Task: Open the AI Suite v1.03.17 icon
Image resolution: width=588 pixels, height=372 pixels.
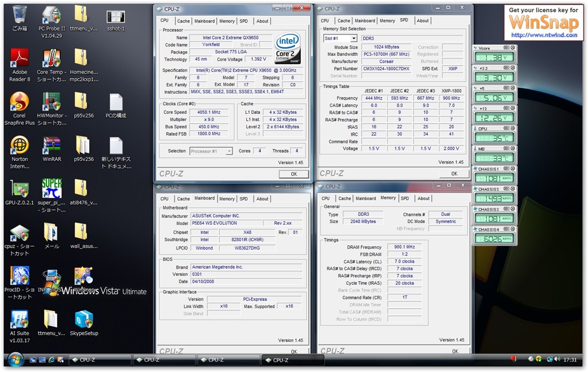Action: pos(20,320)
